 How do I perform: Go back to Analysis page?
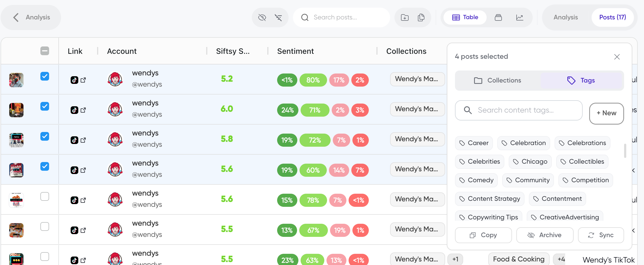click(31, 17)
